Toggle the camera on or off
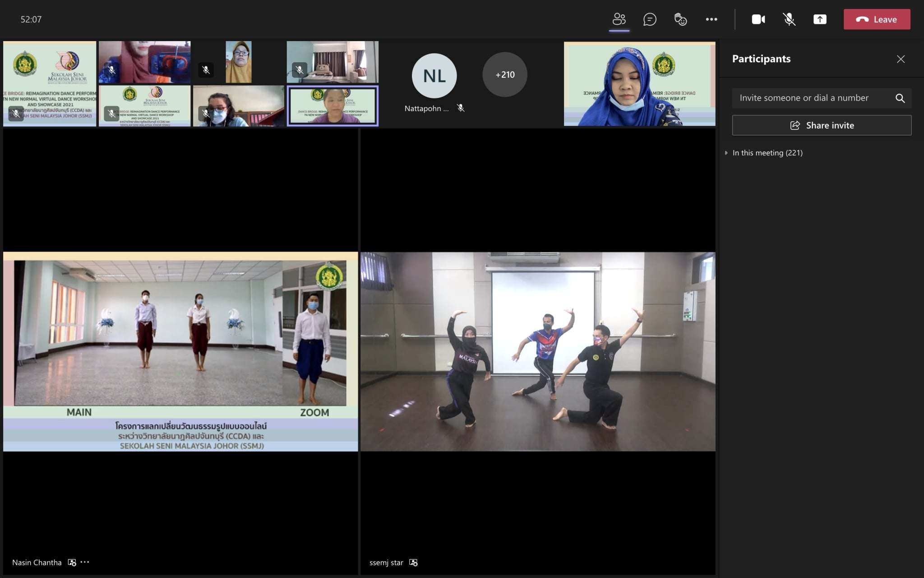The image size is (924, 578). 758,19
